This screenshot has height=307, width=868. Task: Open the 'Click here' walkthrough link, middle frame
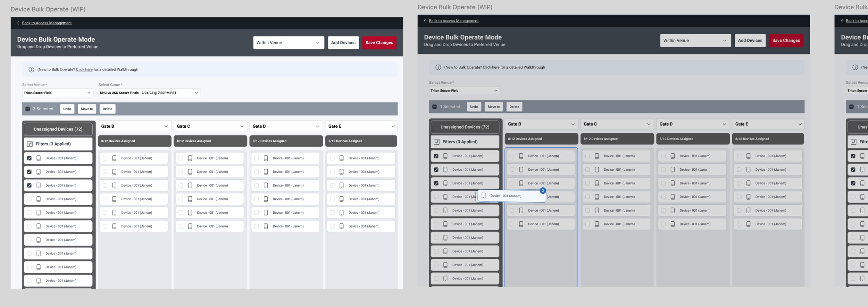point(491,68)
